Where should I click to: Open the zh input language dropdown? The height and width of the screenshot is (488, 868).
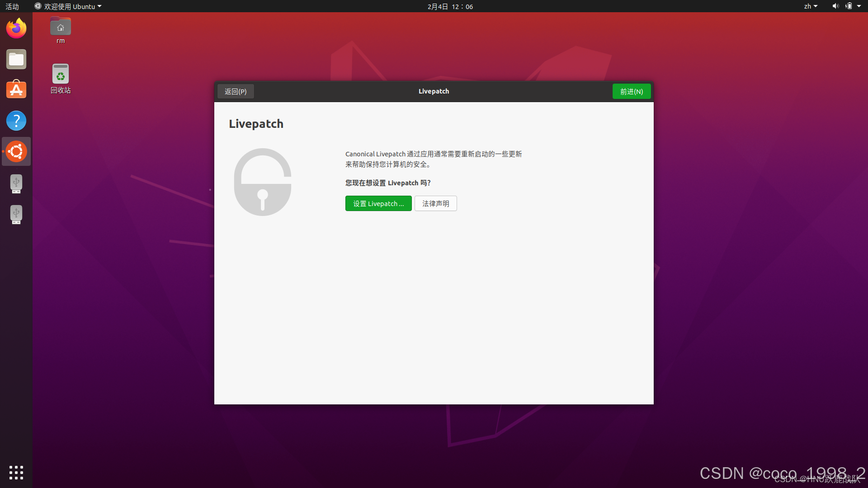coord(810,6)
